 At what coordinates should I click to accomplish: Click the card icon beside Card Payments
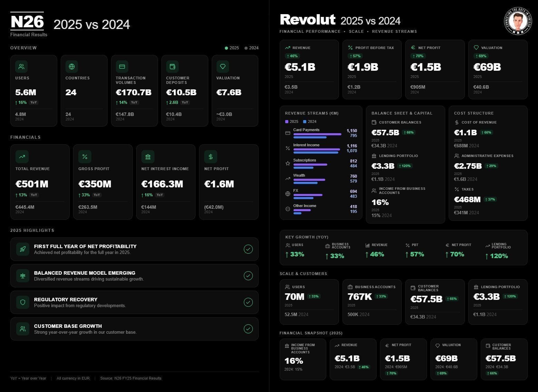coord(288,133)
